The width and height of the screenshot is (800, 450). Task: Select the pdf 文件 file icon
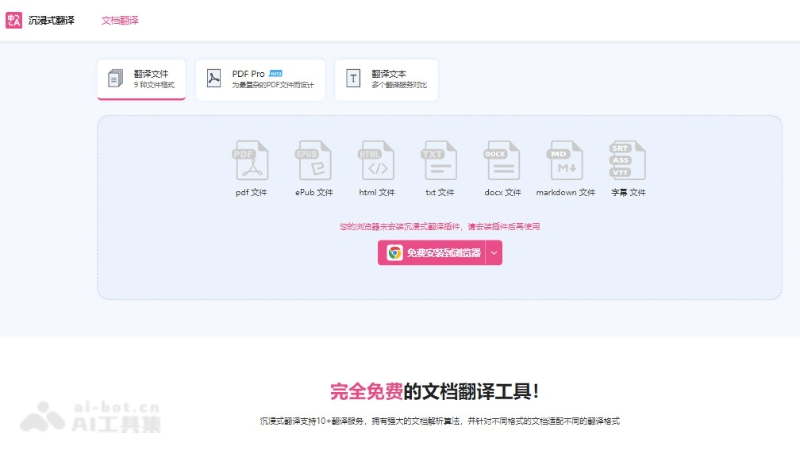click(251, 160)
